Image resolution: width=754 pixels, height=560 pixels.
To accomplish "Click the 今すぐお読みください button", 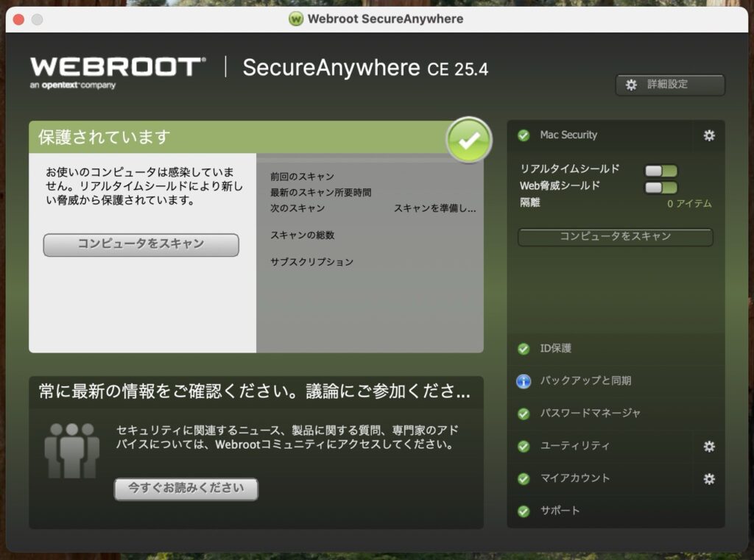I will [186, 488].
